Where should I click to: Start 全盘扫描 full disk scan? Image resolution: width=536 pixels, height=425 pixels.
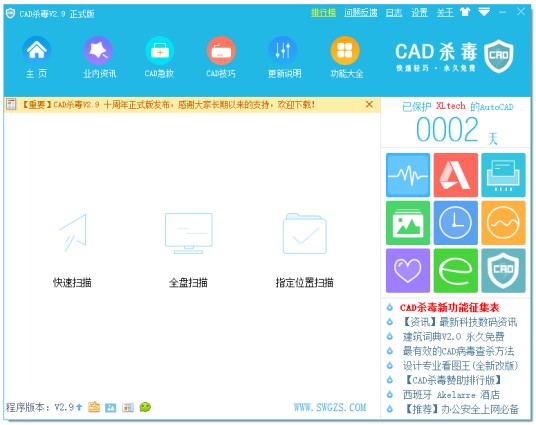tap(188, 251)
